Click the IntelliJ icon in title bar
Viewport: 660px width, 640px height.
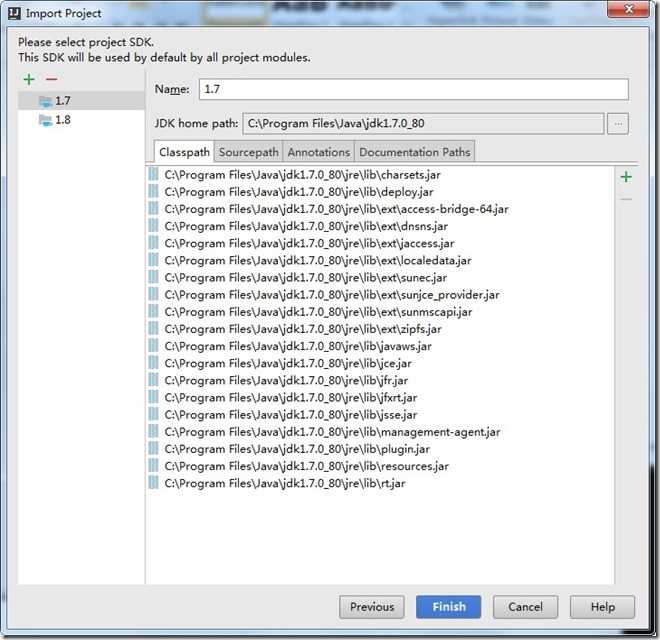tap(14, 13)
